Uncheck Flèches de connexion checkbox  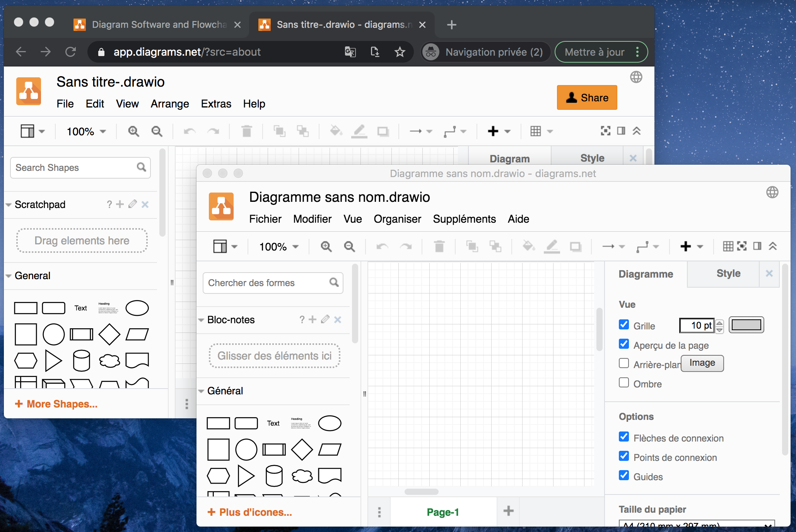point(623,437)
